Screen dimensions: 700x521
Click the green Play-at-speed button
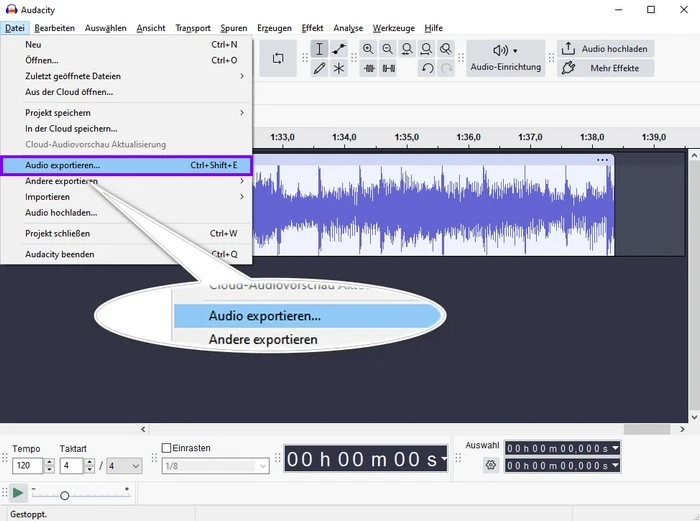click(18, 493)
